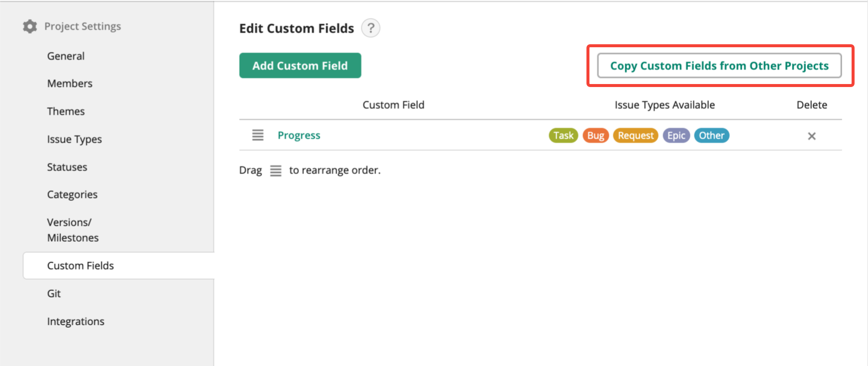Open Git settings in sidebar
This screenshot has height=366, width=868.
tap(54, 293)
